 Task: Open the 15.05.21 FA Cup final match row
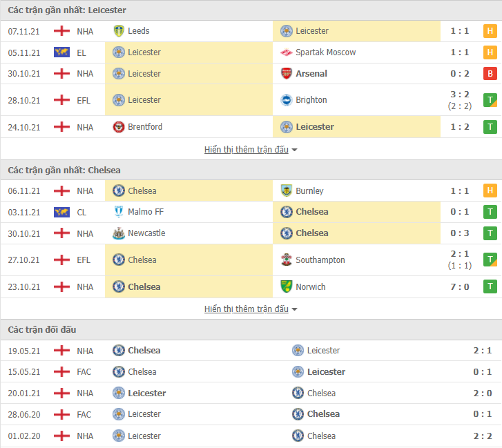click(x=251, y=372)
